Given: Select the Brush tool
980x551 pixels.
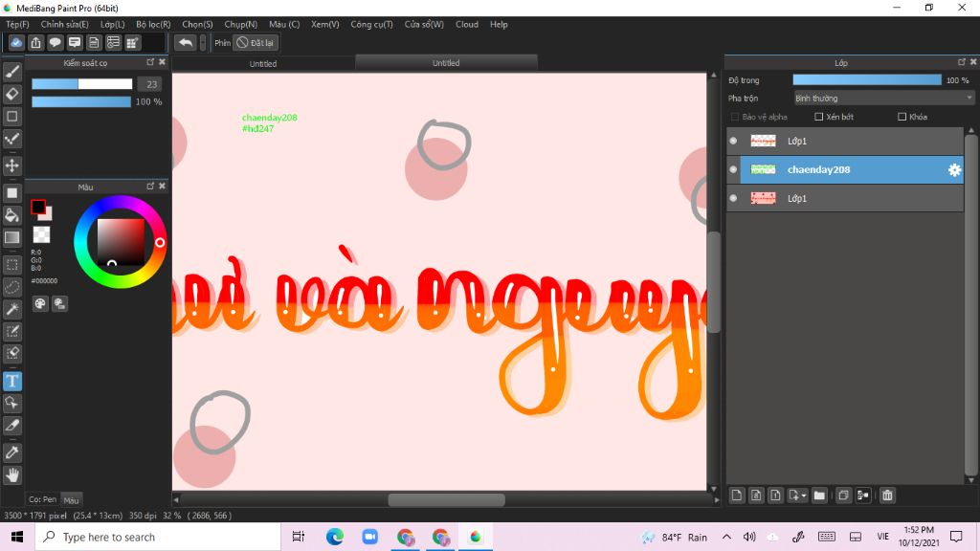Looking at the screenshot, I should click(x=11, y=72).
